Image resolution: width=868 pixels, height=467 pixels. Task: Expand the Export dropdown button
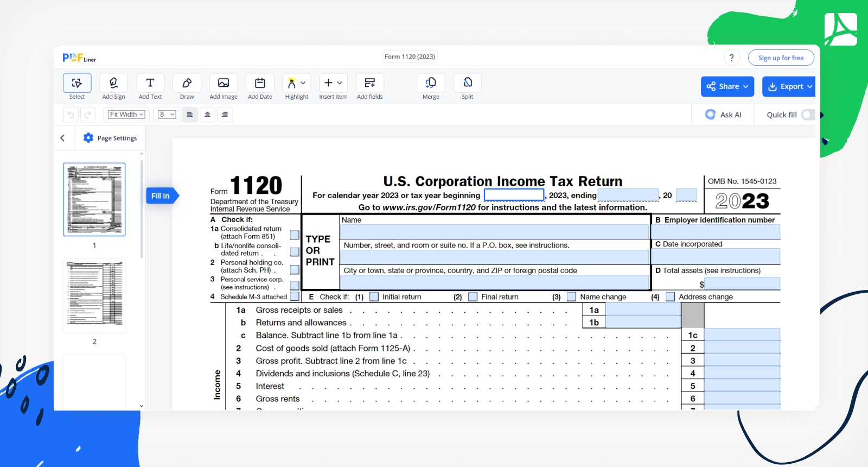pos(788,86)
